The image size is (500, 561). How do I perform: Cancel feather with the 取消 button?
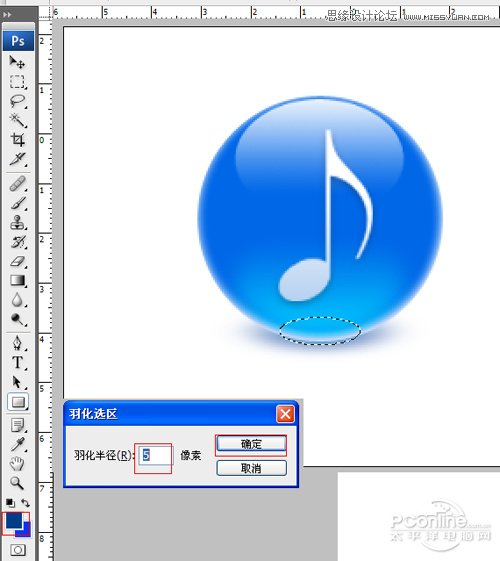(x=251, y=468)
